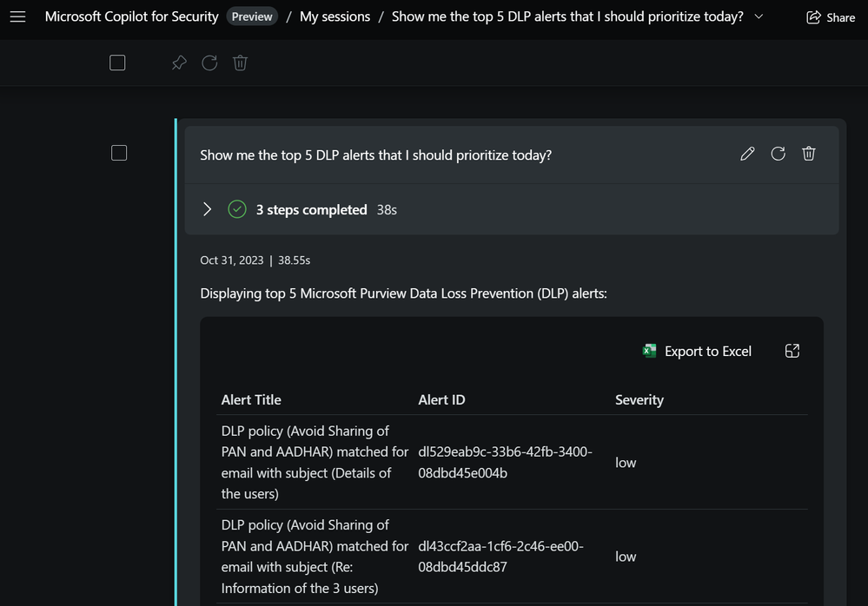Delete the DLP alerts prompt
Image resolution: width=868 pixels, height=606 pixels.
pos(808,154)
